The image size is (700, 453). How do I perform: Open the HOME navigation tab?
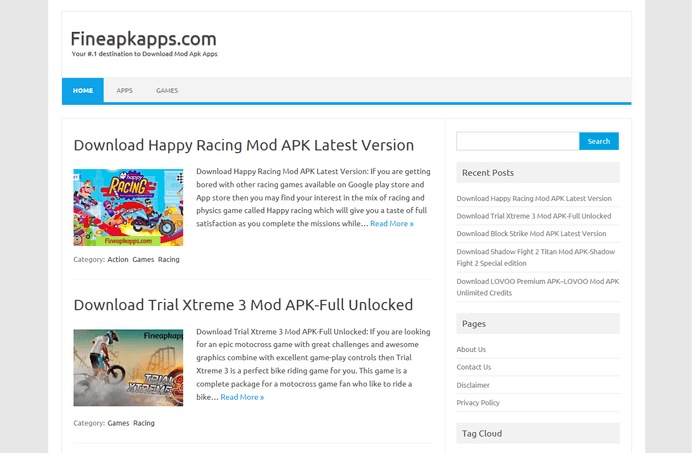click(83, 90)
